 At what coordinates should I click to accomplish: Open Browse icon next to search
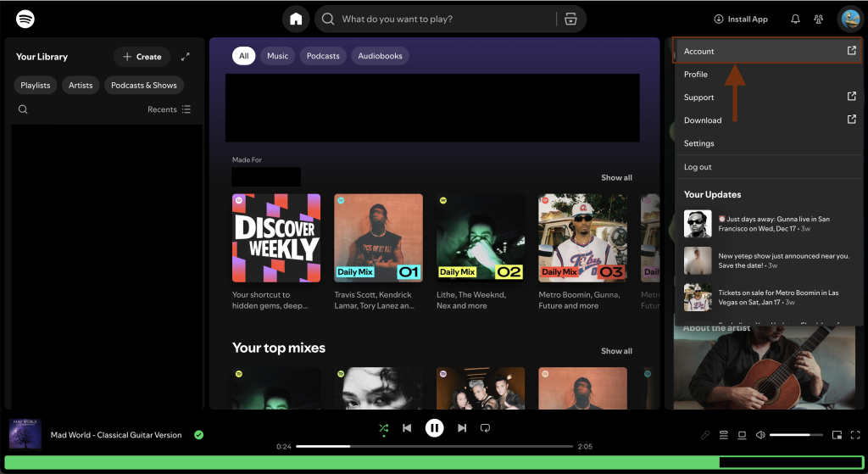pos(570,19)
